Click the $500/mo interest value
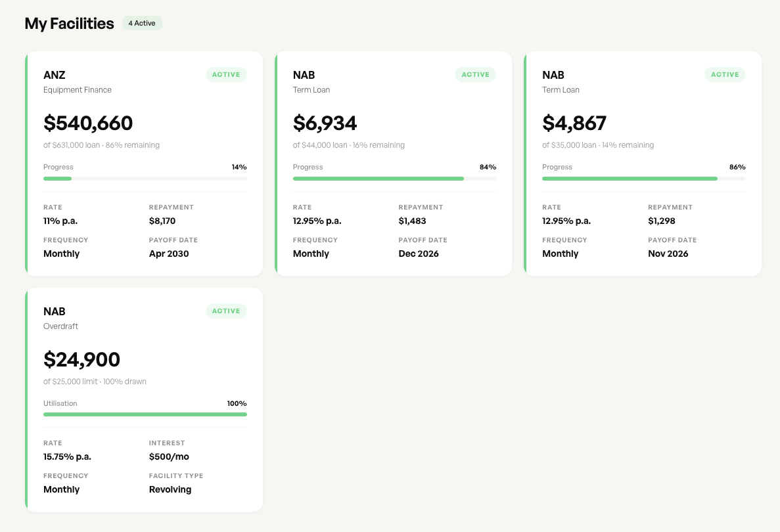 coord(169,456)
